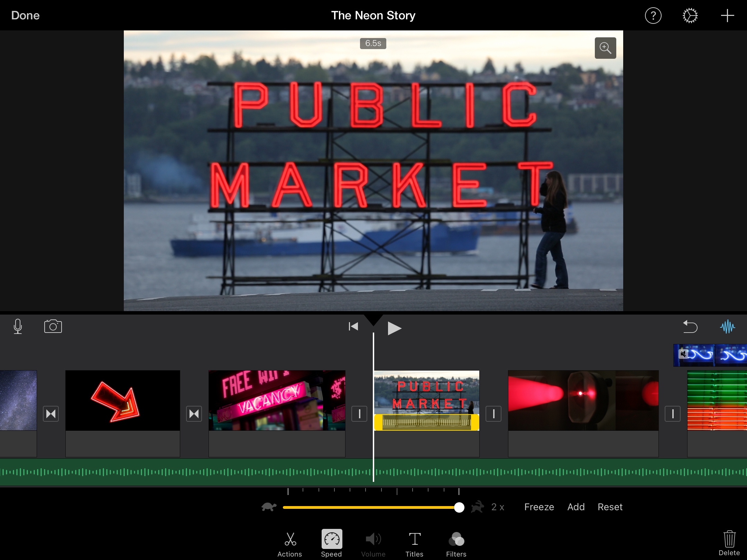747x560 pixels.
Task: Click the playhead triangle marker
Action: 373,320
